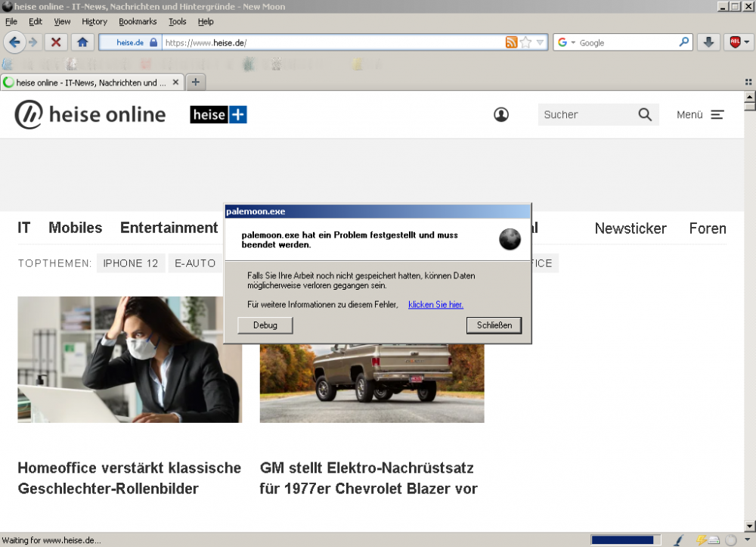Follow the klicken Sie hier link
The width and height of the screenshot is (756, 547).
435,304
